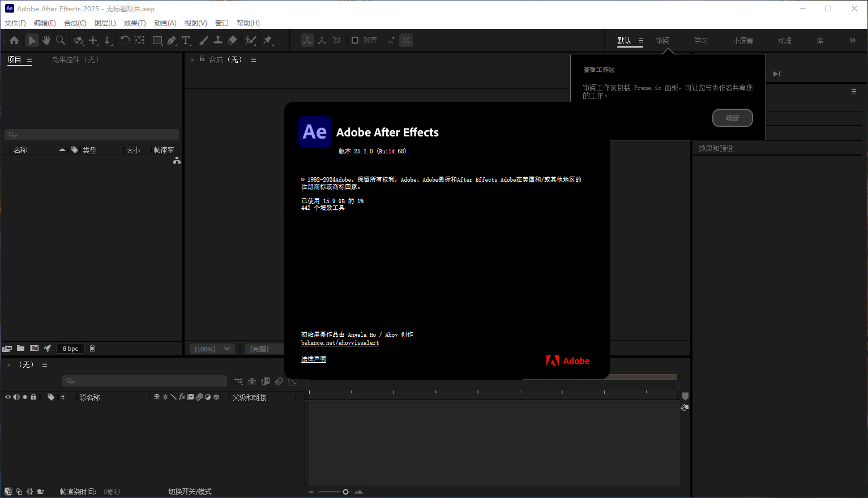Click the 8 bpc color depth button
The width and height of the screenshot is (868, 498).
pyautogui.click(x=71, y=349)
